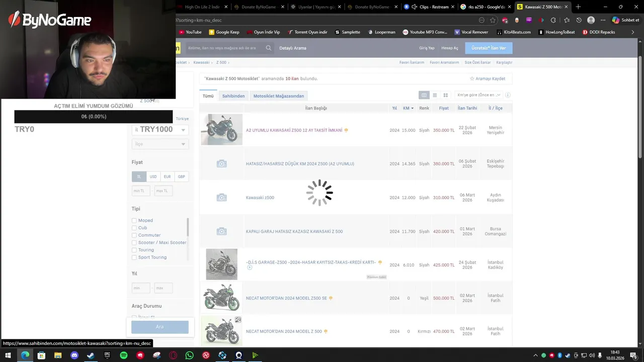The image size is (644, 362).
Task: Switch to grid gallery view icon
Action: click(445, 95)
